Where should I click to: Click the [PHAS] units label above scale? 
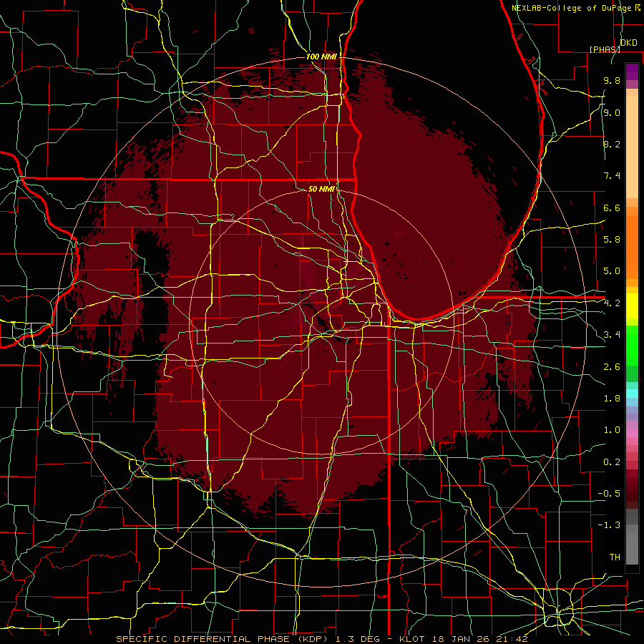click(x=605, y=49)
